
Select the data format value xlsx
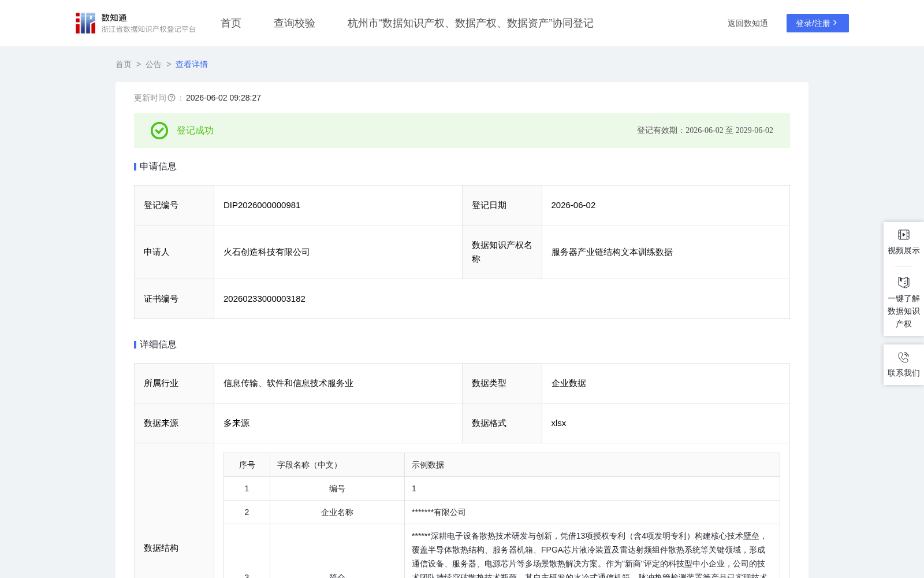pyautogui.click(x=558, y=423)
